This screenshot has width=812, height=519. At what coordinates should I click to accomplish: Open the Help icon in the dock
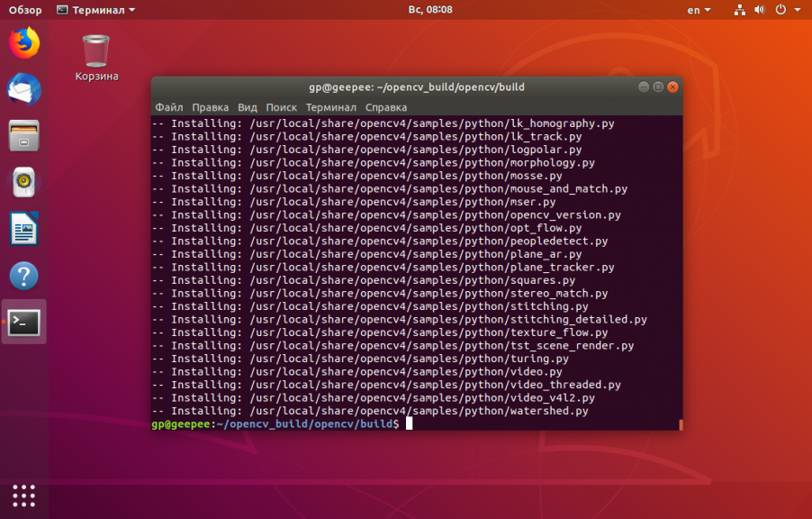pyautogui.click(x=23, y=276)
